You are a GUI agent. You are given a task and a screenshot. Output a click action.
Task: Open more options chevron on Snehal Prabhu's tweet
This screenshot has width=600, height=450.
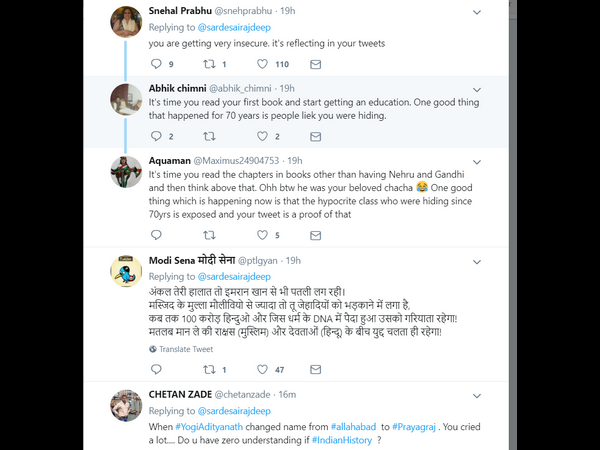pos(477,12)
